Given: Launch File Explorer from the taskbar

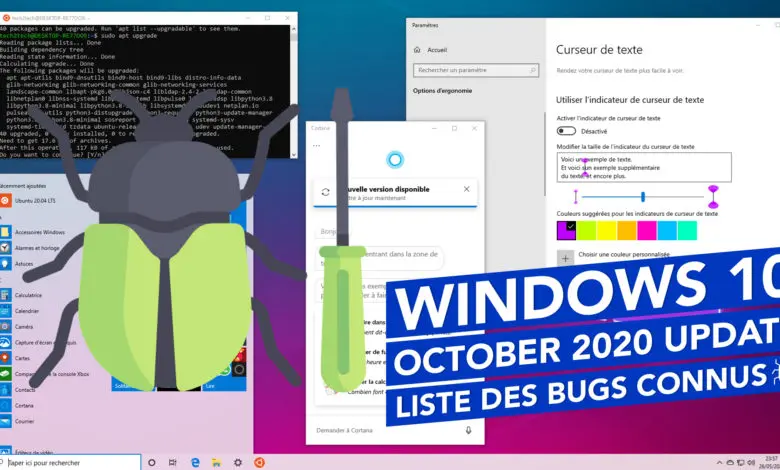Looking at the screenshot, I should (216, 463).
